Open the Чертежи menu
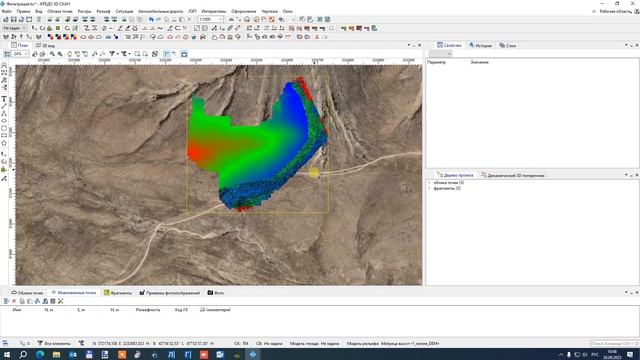Screen dimensions: 640x360 point(269,11)
